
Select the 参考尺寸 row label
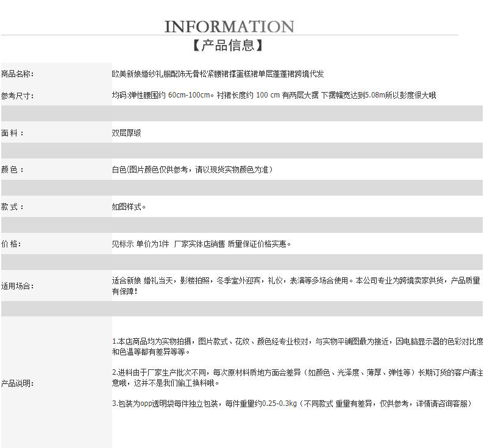click(x=18, y=96)
